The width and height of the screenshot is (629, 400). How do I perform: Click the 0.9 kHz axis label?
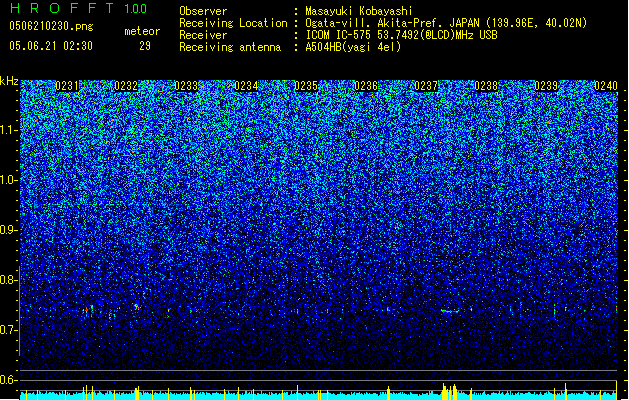point(9,230)
